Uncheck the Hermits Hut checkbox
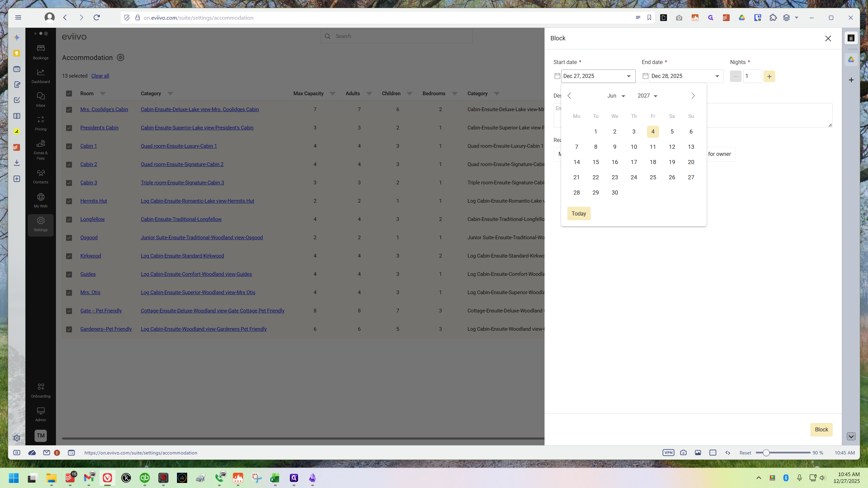This screenshot has height=488, width=868. tap(69, 201)
